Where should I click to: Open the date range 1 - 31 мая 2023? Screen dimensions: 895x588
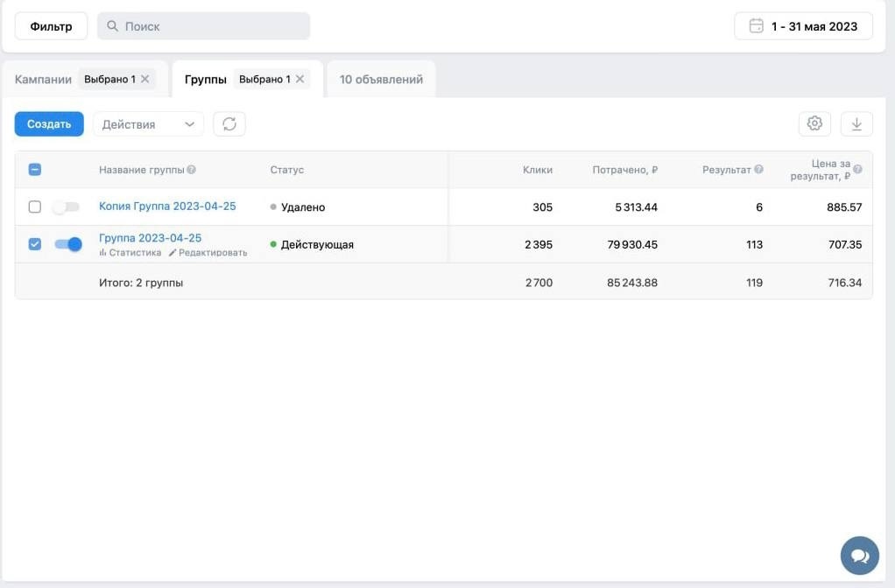tap(803, 26)
